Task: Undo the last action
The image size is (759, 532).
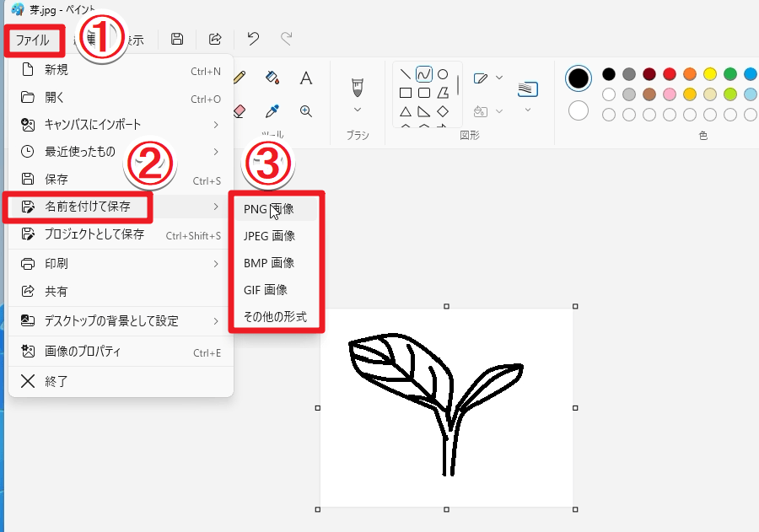Action: click(253, 39)
